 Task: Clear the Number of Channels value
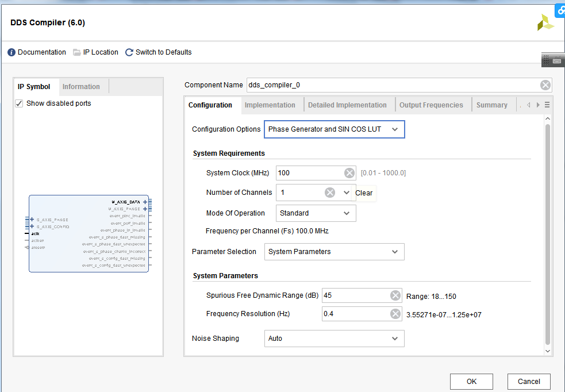(x=330, y=193)
